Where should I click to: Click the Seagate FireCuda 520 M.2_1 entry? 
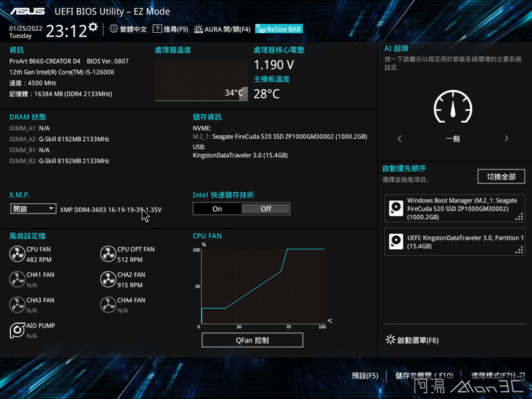(280, 137)
